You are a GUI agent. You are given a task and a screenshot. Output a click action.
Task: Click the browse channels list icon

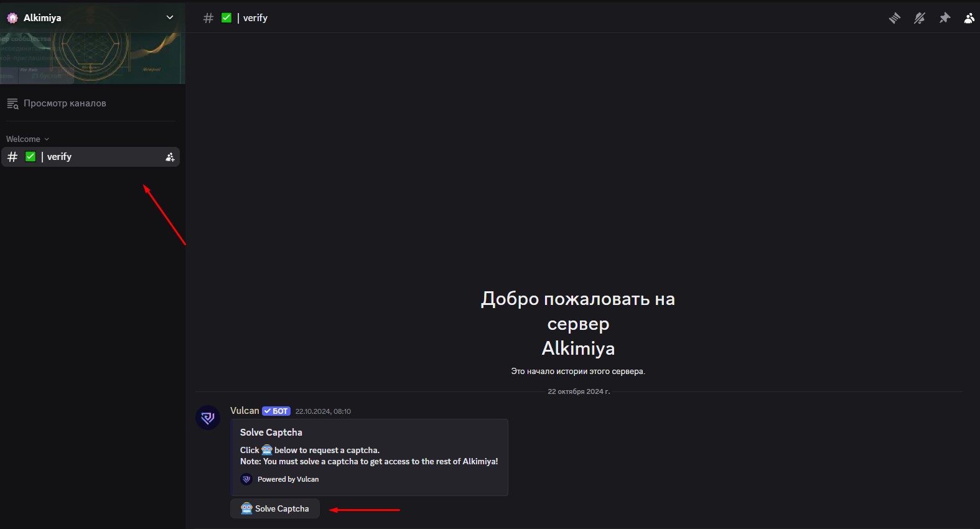point(12,103)
